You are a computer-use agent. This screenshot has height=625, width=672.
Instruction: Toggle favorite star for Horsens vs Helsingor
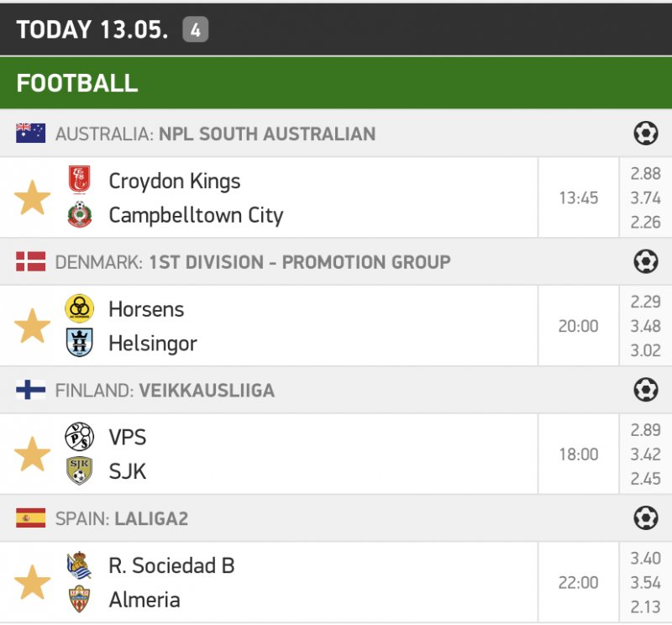tap(33, 326)
